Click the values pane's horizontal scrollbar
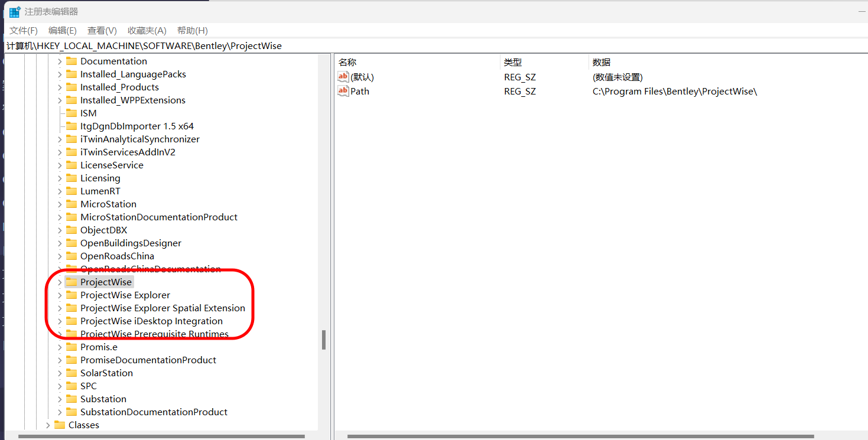Viewport: 868px width, 440px height. point(580,436)
